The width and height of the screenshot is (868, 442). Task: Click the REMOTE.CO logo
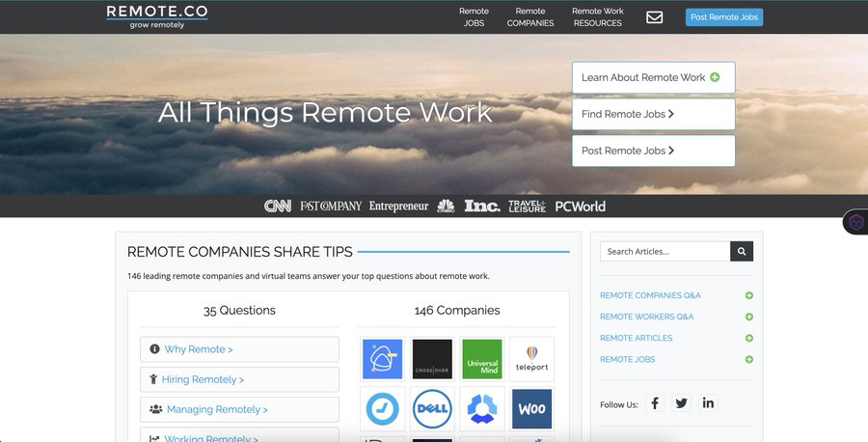pos(157,16)
